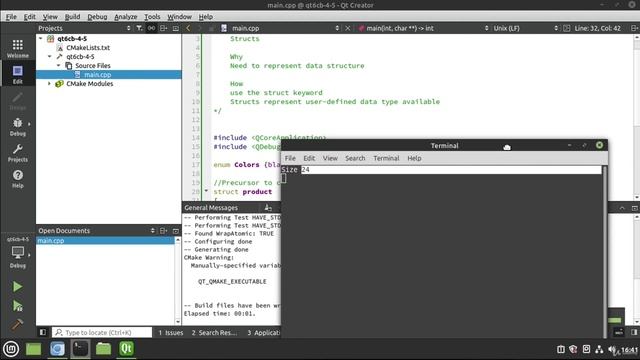Fold the struct product code block
This screenshot has width=640, height=360.
[206, 191]
